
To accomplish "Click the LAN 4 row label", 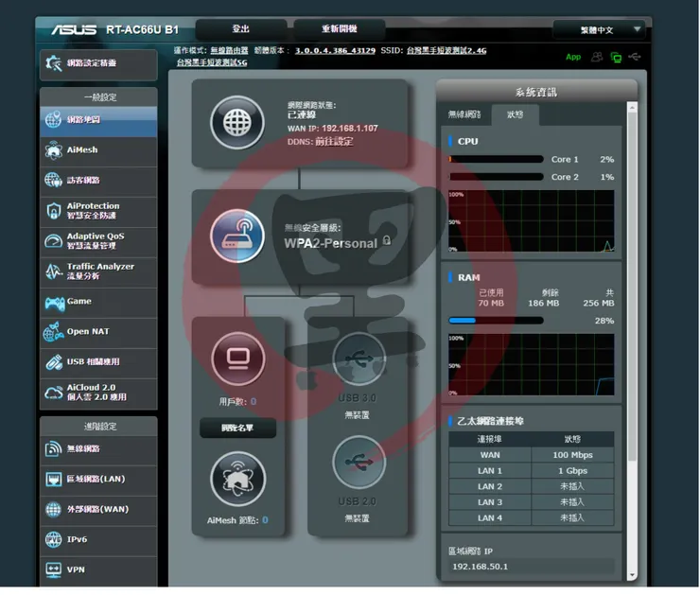I will pyautogui.click(x=490, y=518).
